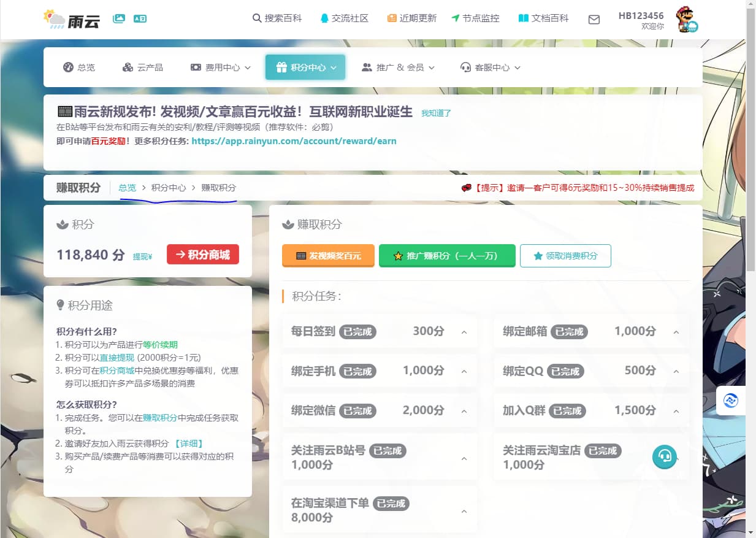Click the QQ penguin icon of 交流社区
The width and height of the screenshot is (756, 538).
(x=324, y=18)
